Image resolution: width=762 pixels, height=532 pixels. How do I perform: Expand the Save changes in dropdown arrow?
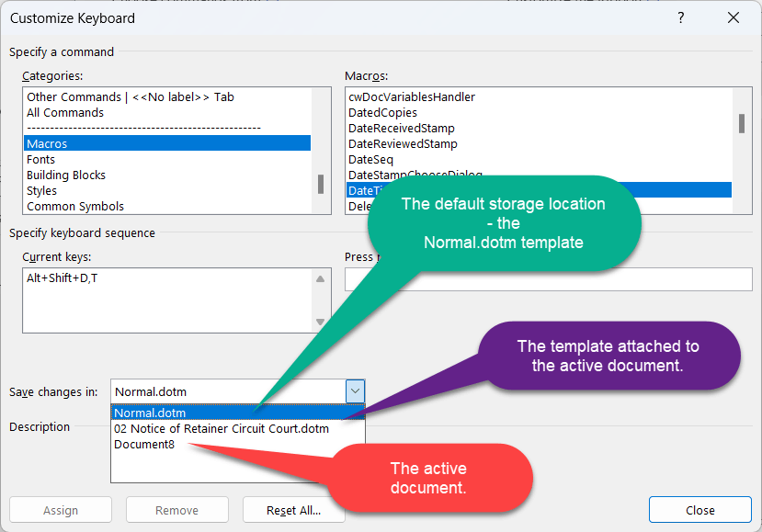point(356,391)
